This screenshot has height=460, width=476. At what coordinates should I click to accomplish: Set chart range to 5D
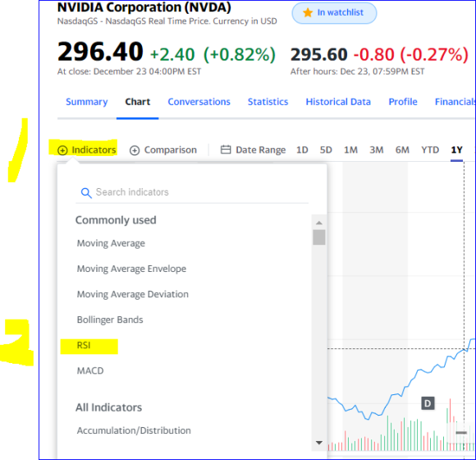[x=326, y=149]
